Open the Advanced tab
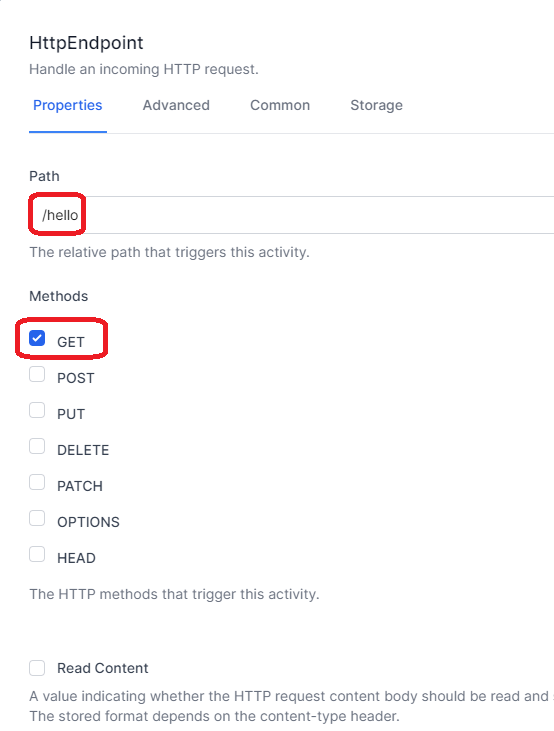Image resolution: width=554 pixels, height=731 pixels. point(176,105)
